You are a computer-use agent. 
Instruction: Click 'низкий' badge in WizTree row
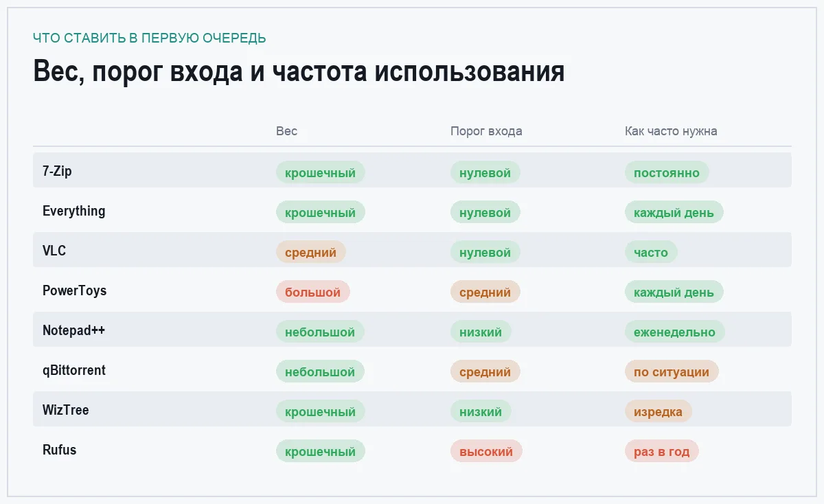tap(481, 411)
